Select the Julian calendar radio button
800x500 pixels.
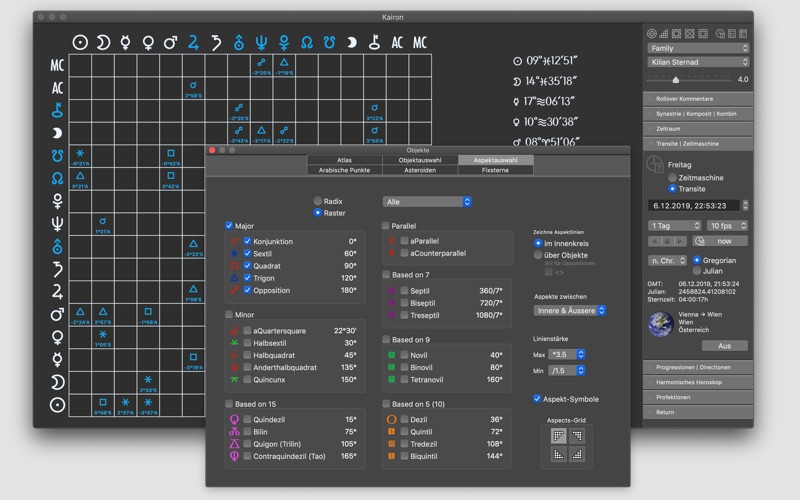(x=697, y=271)
